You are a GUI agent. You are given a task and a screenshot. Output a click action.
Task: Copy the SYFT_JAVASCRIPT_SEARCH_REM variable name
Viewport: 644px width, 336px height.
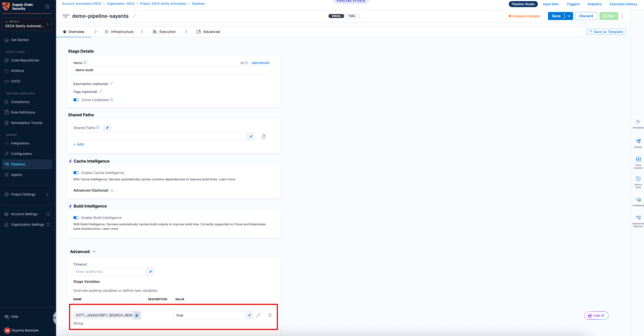[137, 315]
